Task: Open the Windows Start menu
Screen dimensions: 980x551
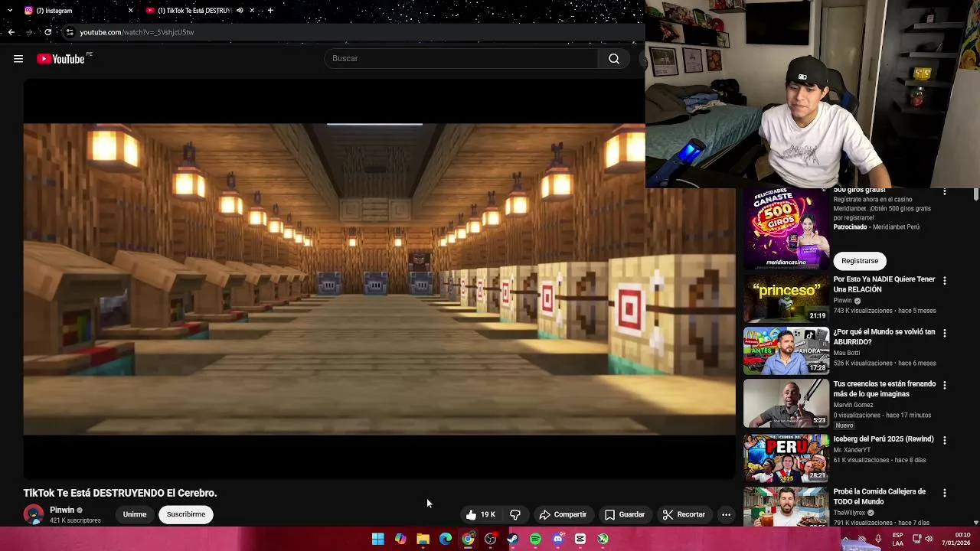Action: pyautogui.click(x=378, y=540)
